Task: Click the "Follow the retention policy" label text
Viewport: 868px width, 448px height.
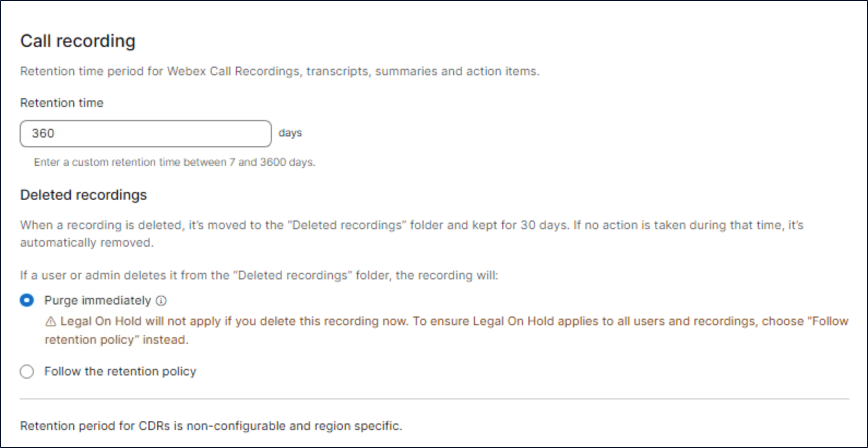Action: click(120, 372)
